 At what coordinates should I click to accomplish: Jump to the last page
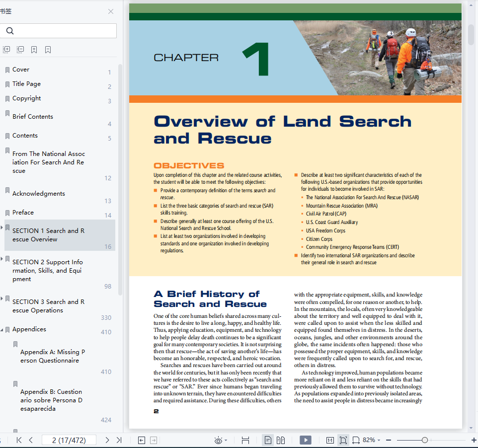click(119, 440)
